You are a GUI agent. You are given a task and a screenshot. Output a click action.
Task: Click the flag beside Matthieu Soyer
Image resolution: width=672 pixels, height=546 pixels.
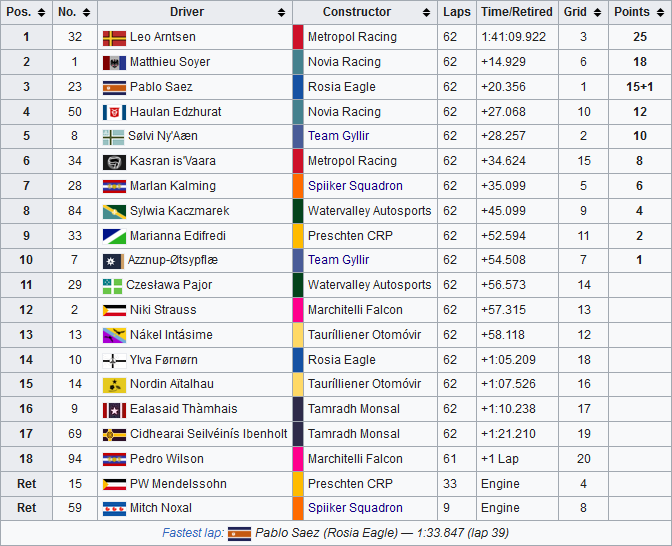tap(113, 62)
